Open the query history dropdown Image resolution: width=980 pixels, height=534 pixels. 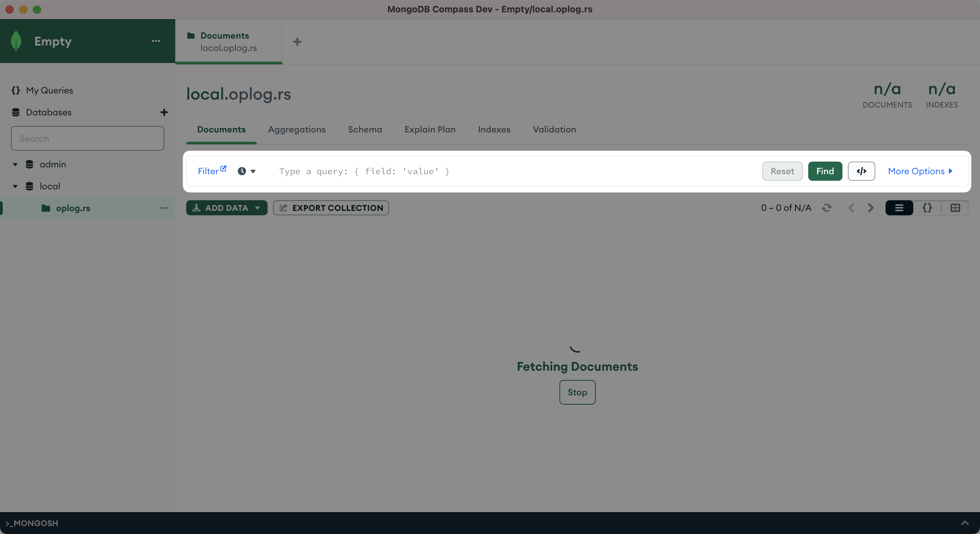[x=247, y=171]
